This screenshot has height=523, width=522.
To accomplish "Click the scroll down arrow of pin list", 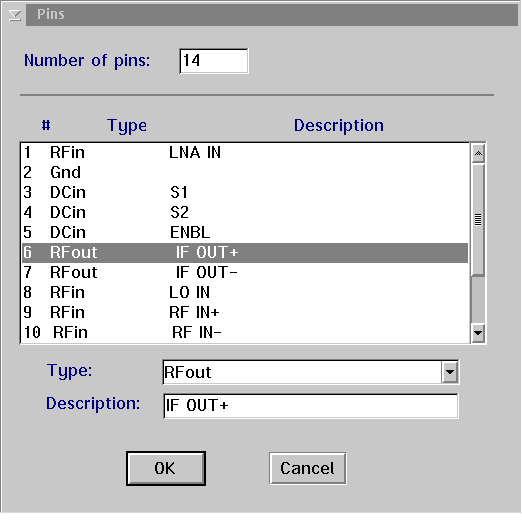I will click(478, 333).
